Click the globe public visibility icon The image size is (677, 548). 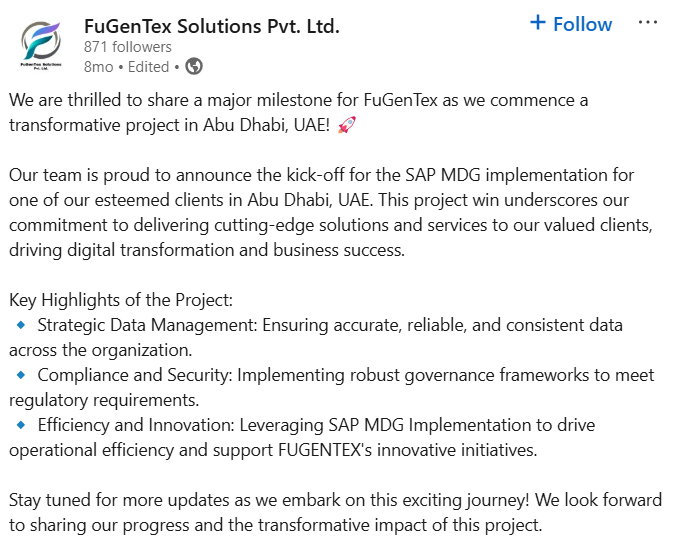[x=194, y=67]
